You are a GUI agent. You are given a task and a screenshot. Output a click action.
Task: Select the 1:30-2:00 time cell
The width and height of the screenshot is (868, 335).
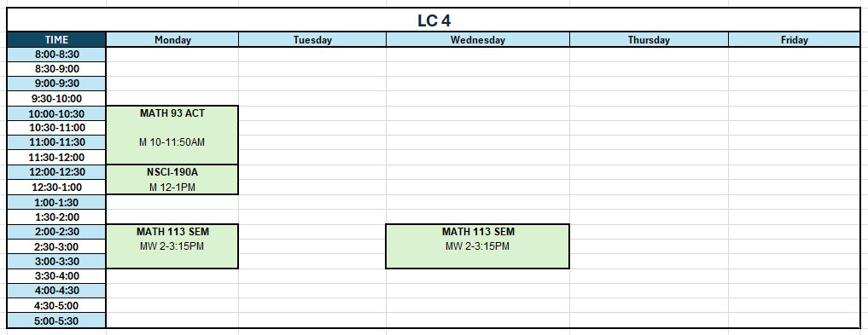click(56, 217)
